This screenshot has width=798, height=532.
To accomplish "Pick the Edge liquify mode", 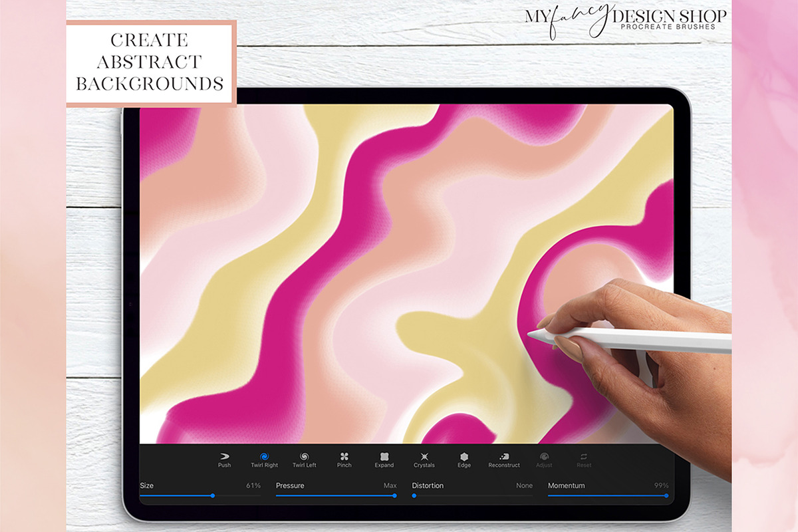I will pos(464,460).
